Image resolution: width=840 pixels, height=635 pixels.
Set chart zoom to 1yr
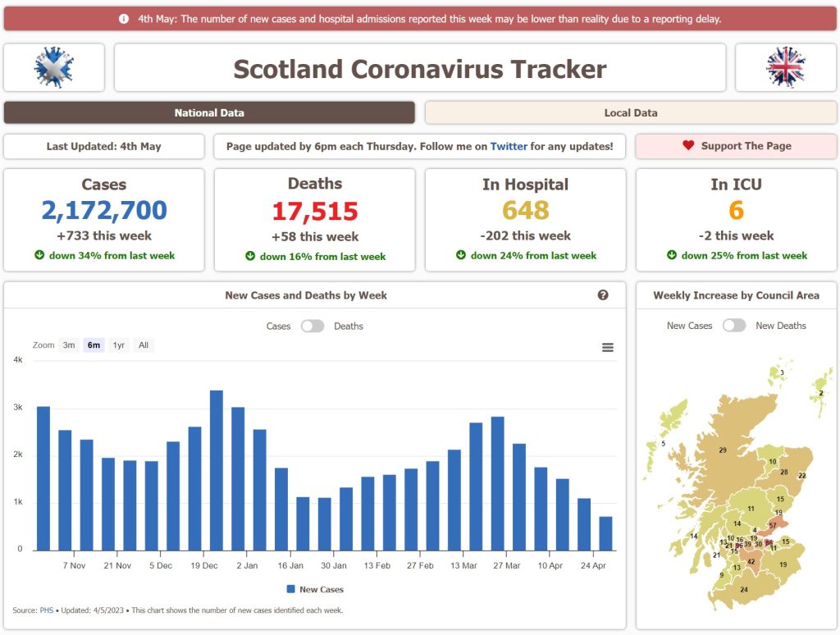point(119,345)
